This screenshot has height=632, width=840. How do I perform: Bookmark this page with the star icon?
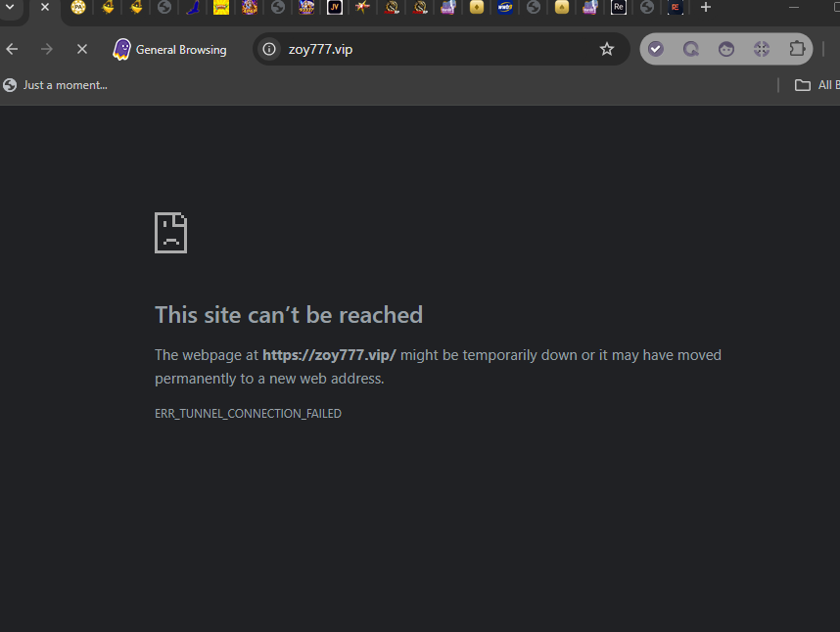pos(606,49)
